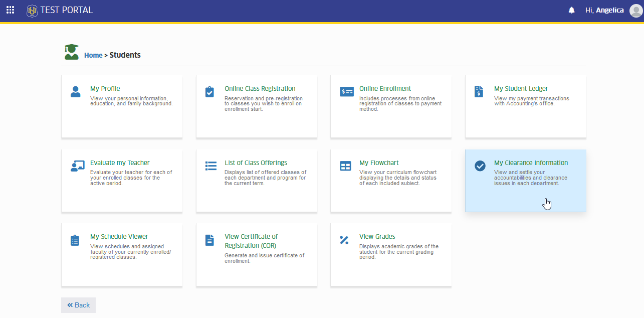Click the My Flowchart table icon
644x318 pixels.
click(346, 166)
